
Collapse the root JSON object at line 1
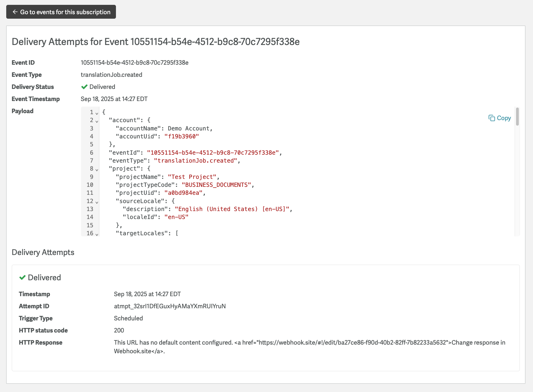point(97,113)
